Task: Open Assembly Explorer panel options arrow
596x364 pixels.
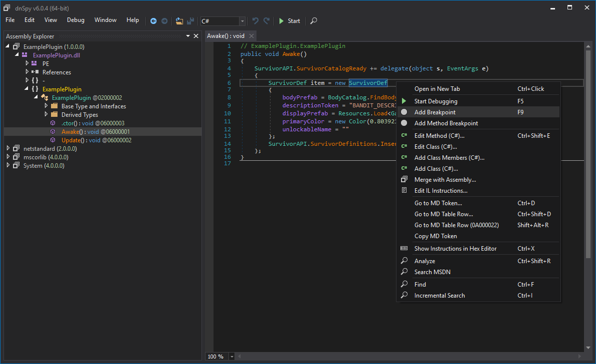Action: [188, 36]
